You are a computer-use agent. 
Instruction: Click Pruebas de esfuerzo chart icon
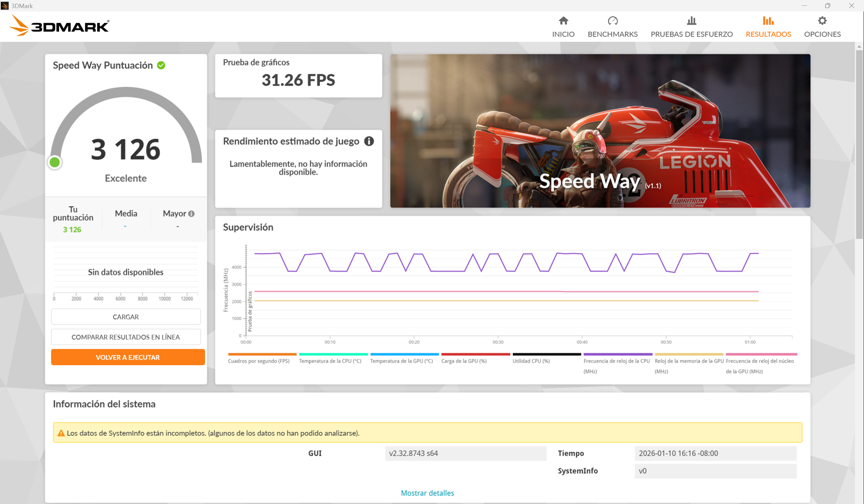pos(691,21)
